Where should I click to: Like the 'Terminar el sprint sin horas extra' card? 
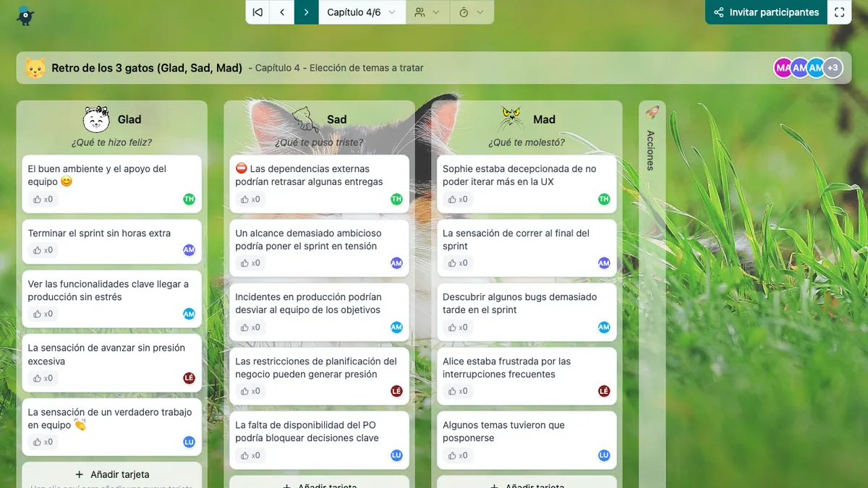(43, 250)
